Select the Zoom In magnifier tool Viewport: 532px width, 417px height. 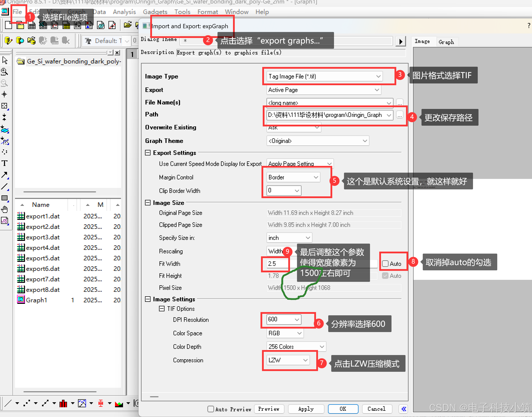pos(4,72)
